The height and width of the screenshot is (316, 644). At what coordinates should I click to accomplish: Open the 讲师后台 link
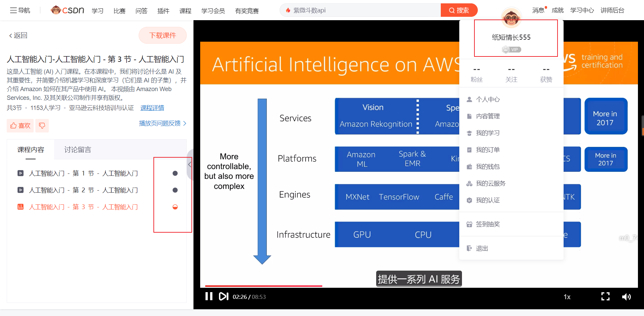pos(612,10)
